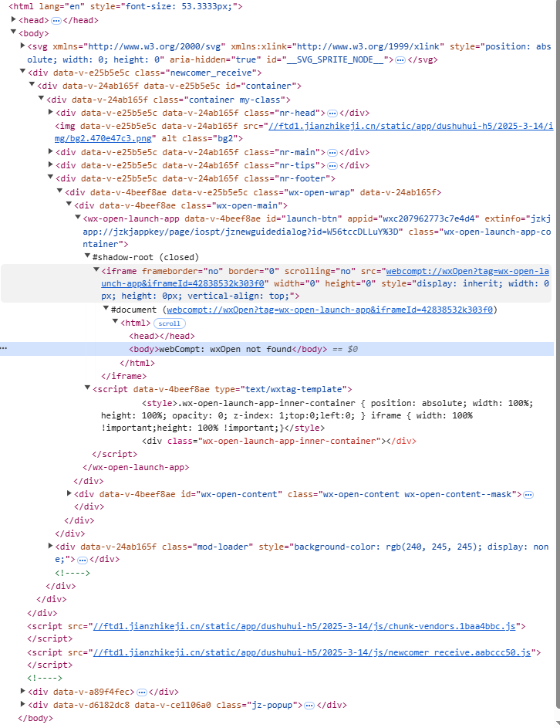This screenshot has height=728, width=560.
Task: Collapse the wx-open-launch-app element
Action: tap(78, 217)
